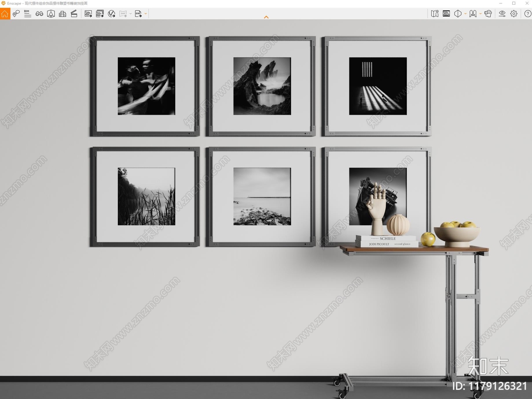532x399 pixels.
Task: Collapse the toolbar with orange chevron
Action: [266, 17]
